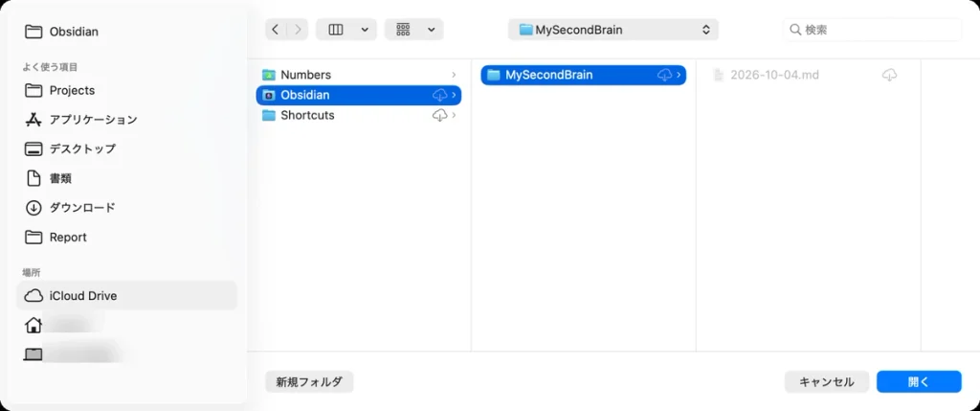This screenshot has width=980, height=411.
Task: Select iCloud Drive in the sidebar
Action: tap(127, 296)
